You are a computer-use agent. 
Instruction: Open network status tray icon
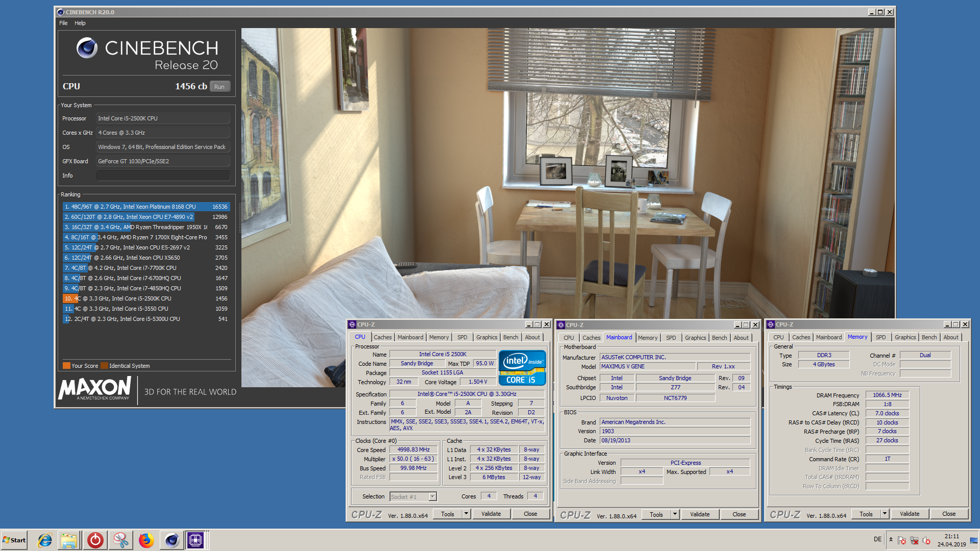[914, 540]
